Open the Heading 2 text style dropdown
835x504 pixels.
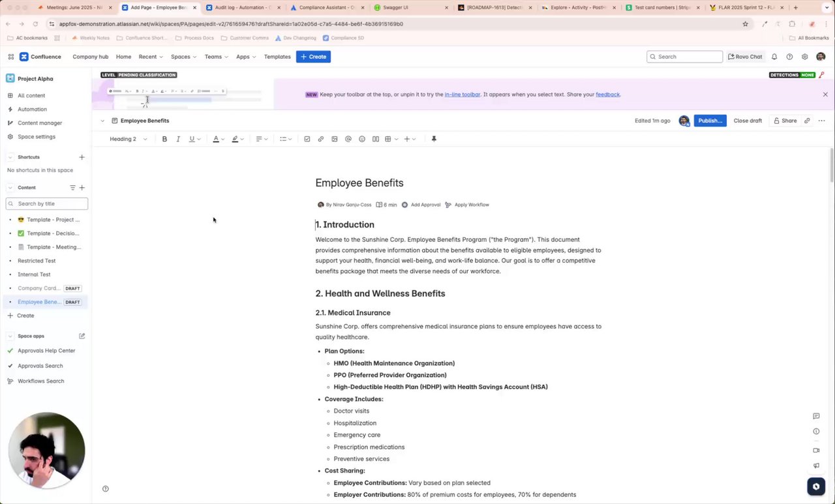pyautogui.click(x=129, y=139)
